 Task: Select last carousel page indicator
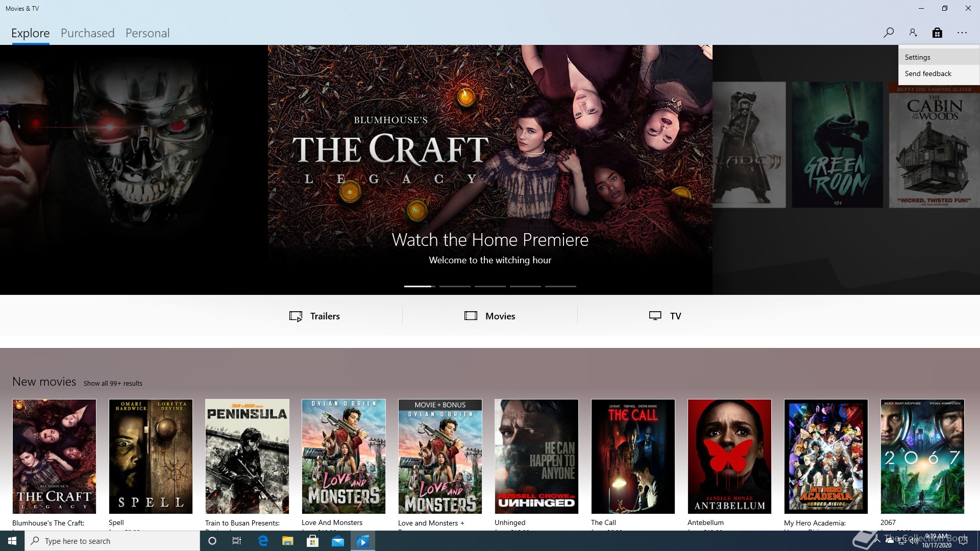tap(560, 286)
